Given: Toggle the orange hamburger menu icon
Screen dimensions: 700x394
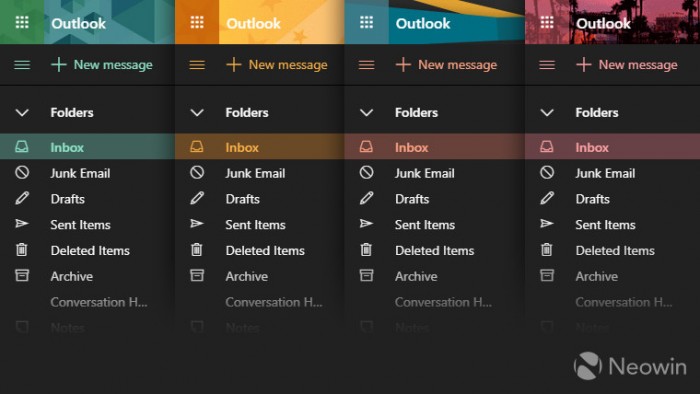Looking at the screenshot, I should (x=197, y=65).
